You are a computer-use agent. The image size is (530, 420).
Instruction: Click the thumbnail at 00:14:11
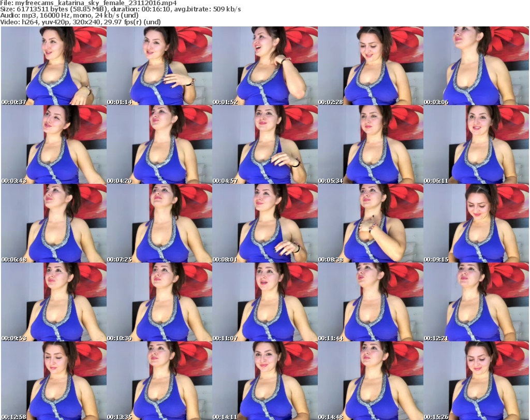265,381
